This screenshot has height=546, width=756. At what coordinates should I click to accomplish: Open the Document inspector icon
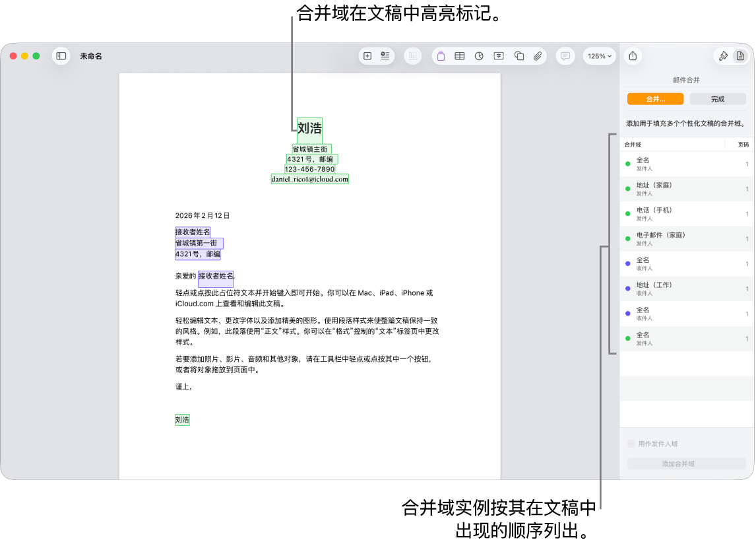coord(740,56)
